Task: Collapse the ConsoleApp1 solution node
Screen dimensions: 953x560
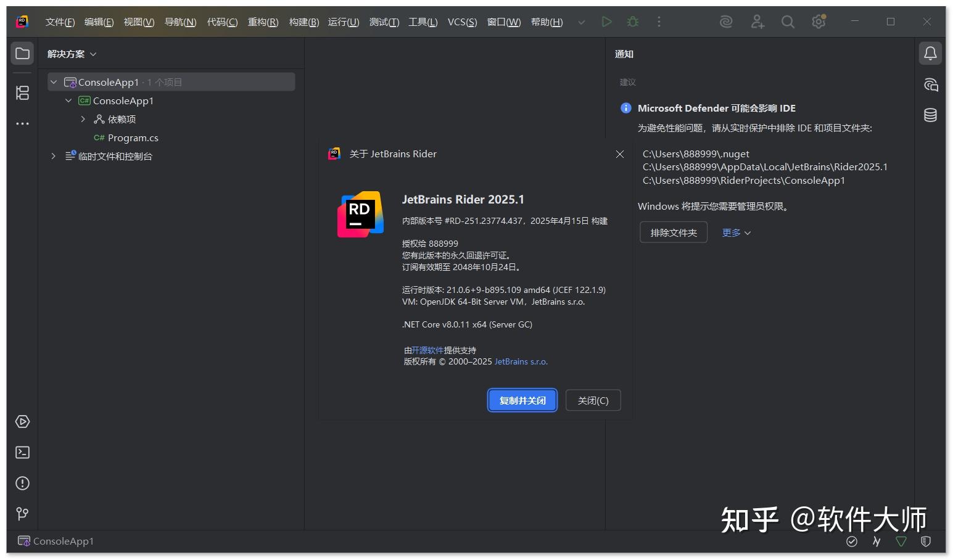Action: tap(54, 81)
